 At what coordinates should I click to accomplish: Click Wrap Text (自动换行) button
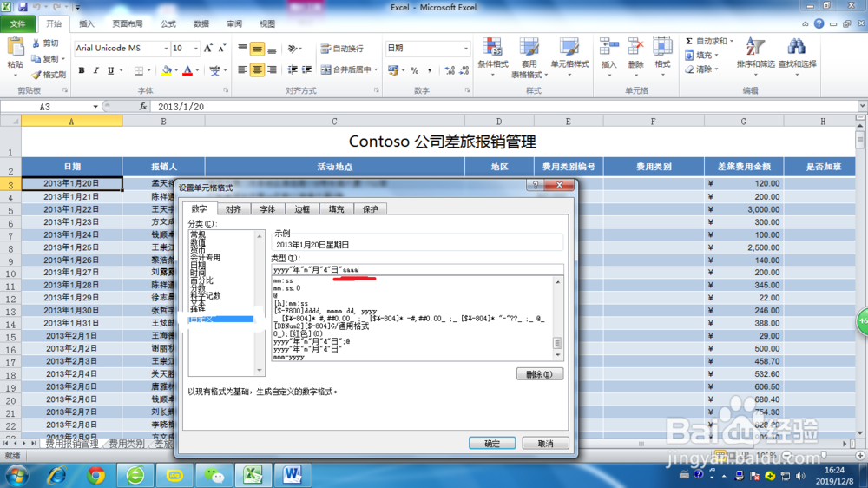(x=342, y=49)
